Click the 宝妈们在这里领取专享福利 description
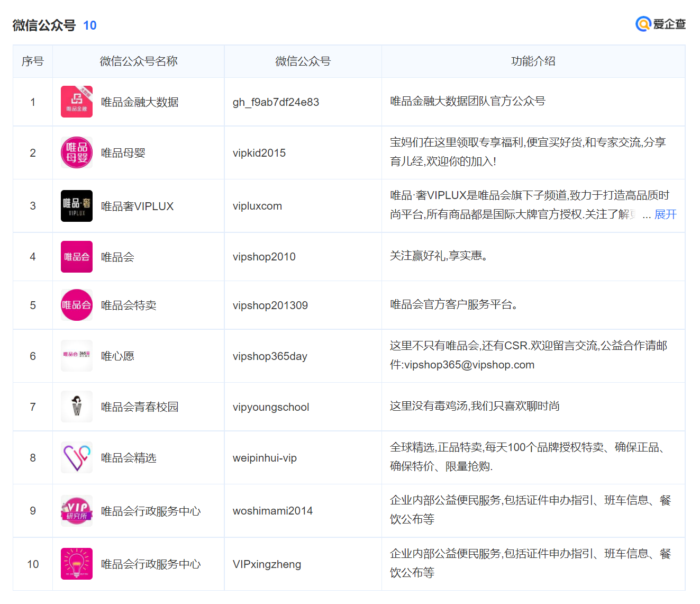Screen dimensions: 700x604 (528, 152)
